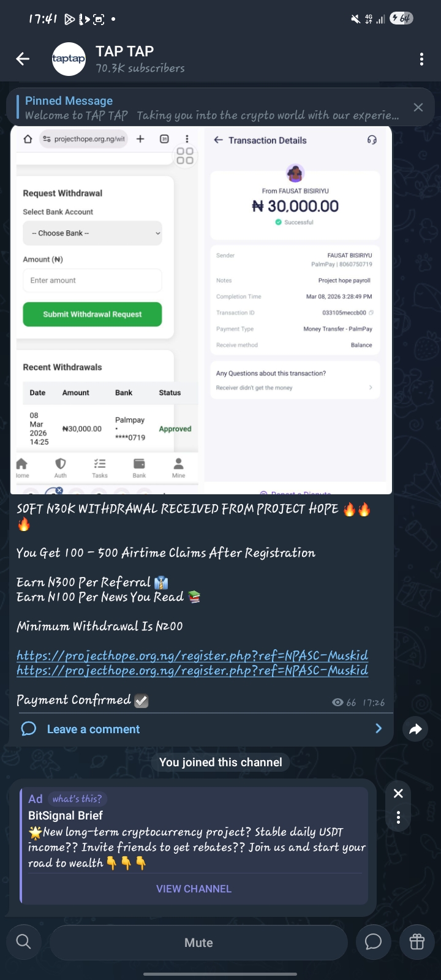Tap the what's this? ad label
Image resolution: width=441 pixels, height=980 pixels.
coord(77,799)
